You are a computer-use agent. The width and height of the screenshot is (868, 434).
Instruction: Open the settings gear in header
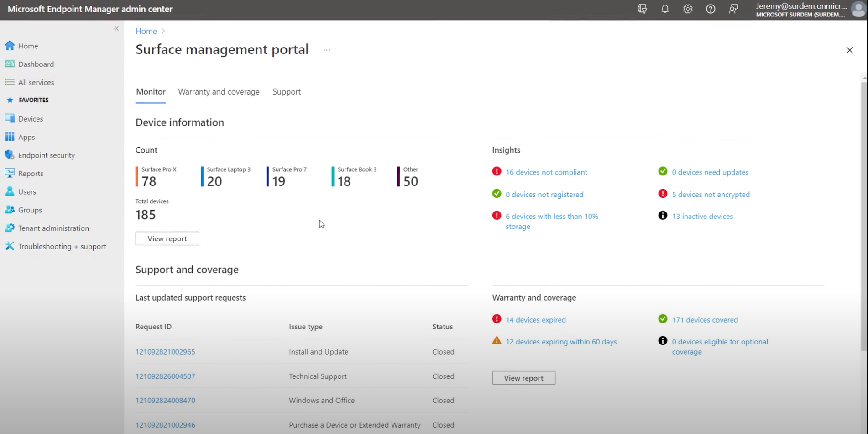tap(688, 9)
